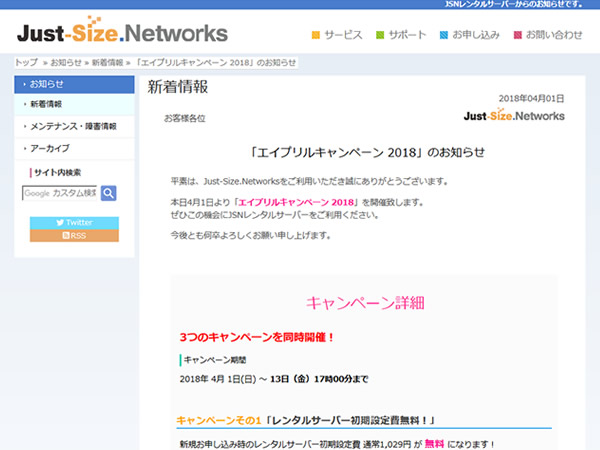Click the 3つのキャンペーンを同時開催！ text

257,337
